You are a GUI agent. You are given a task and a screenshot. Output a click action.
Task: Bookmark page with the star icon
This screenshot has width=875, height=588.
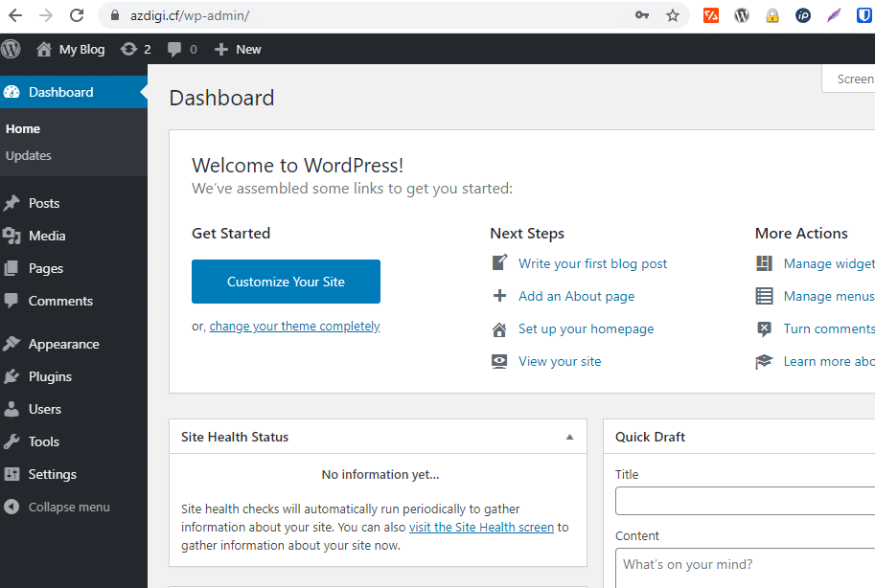(673, 15)
